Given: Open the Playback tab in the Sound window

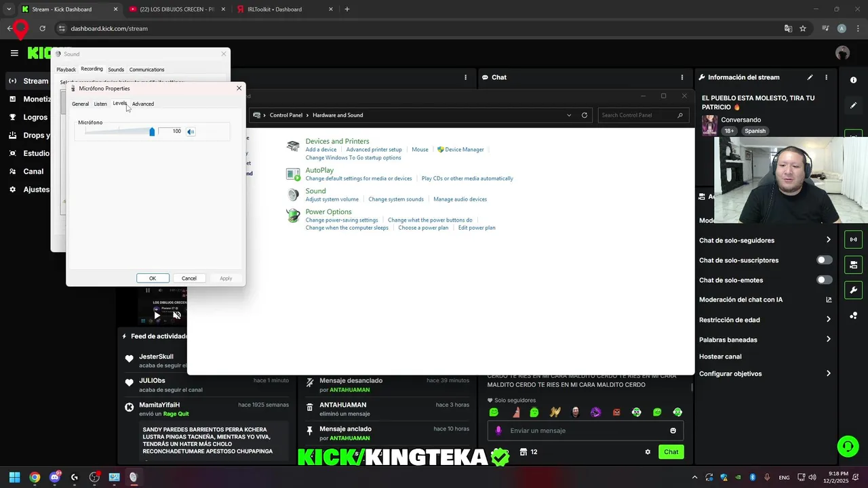Looking at the screenshot, I should click(x=66, y=70).
